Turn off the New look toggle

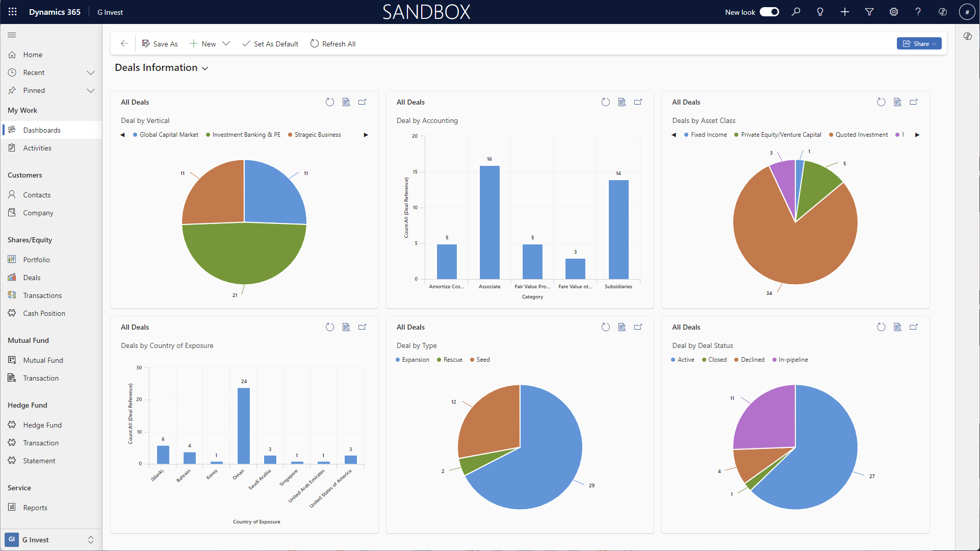pyautogui.click(x=769, y=12)
